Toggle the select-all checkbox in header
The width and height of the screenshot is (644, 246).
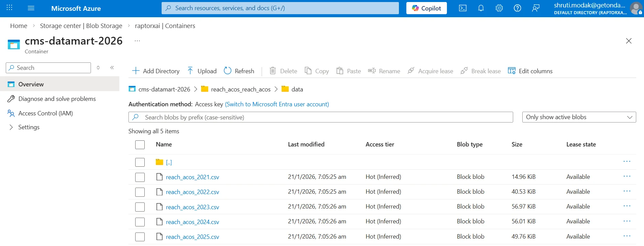(x=140, y=145)
